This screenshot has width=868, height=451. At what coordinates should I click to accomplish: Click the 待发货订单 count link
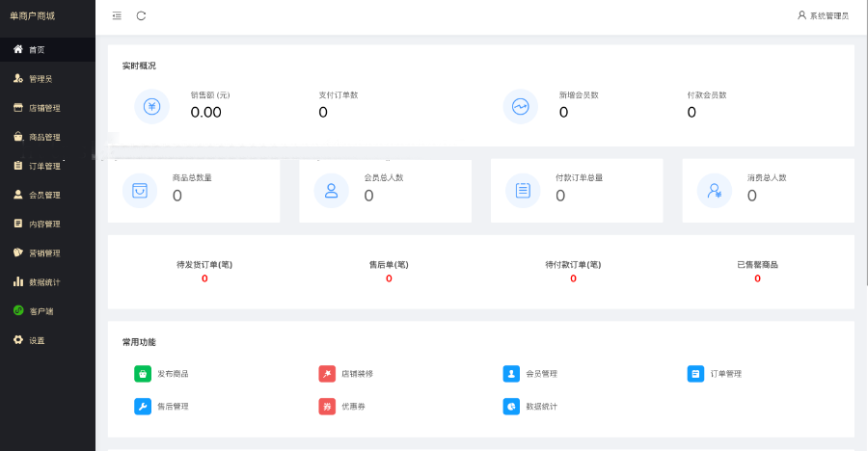[x=204, y=279]
